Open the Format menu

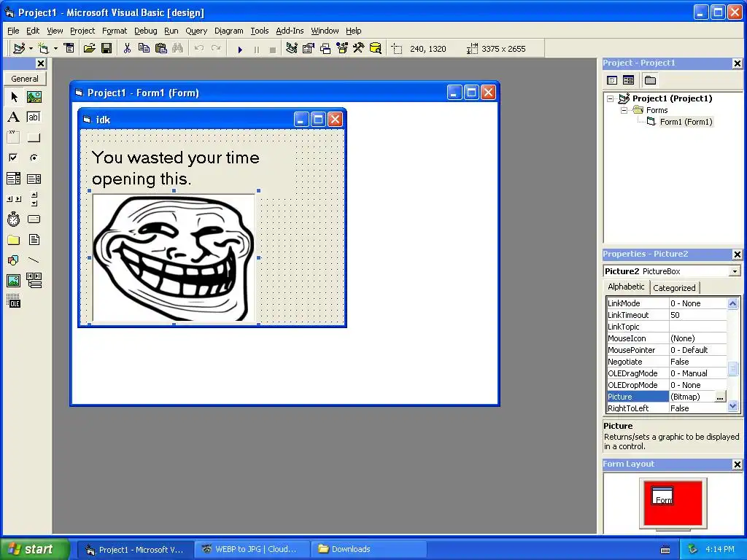click(x=115, y=31)
